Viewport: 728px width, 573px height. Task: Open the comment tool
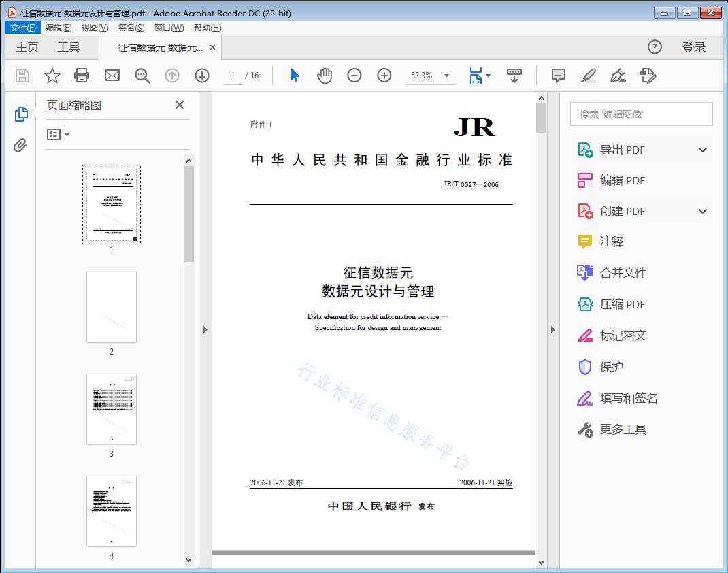point(558,76)
